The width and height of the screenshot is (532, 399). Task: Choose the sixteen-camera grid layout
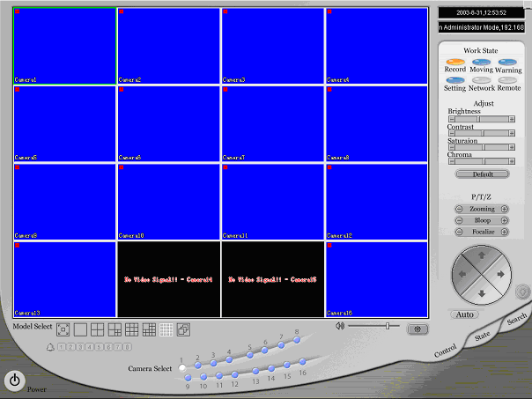coord(166,329)
